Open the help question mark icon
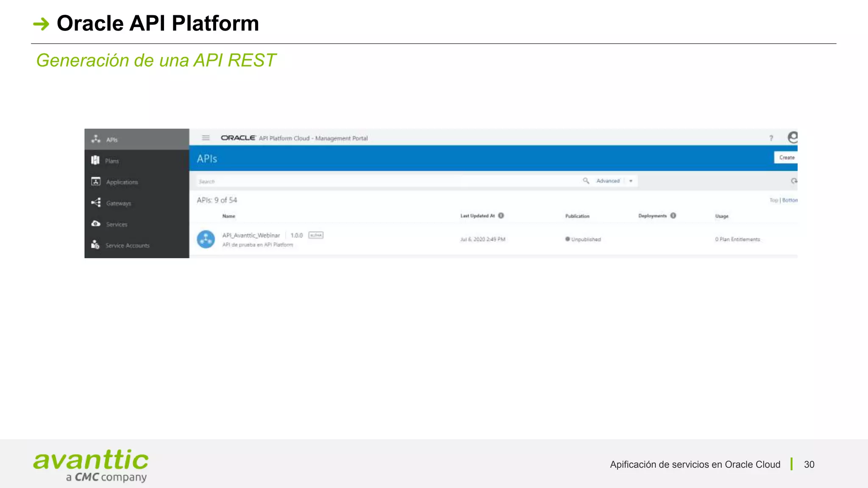This screenshot has height=488, width=868. click(x=771, y=138)
